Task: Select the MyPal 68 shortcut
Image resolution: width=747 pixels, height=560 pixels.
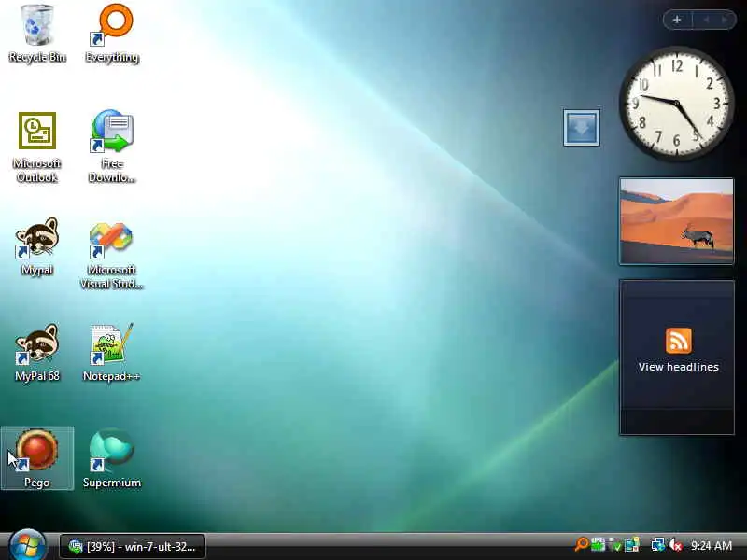Action: click(37, 354)
